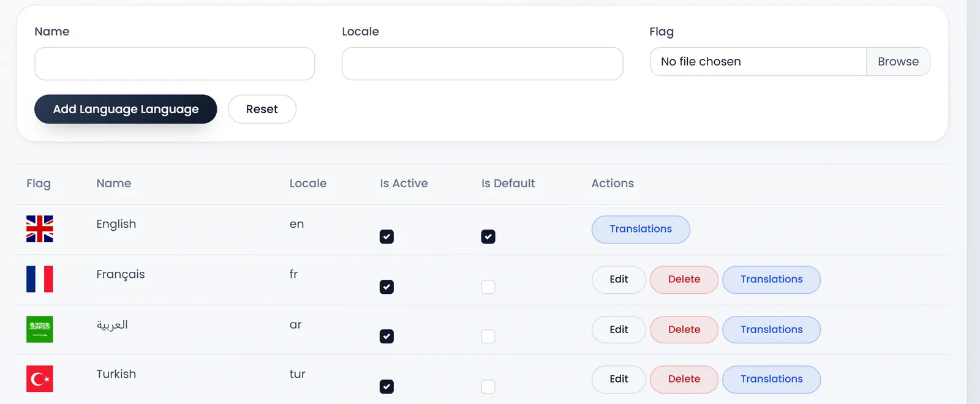This screenshot has width=980, height=404.
Task: Edit the Arabic (ar) language
Action: pyautogui.click(x=619, y=329)
